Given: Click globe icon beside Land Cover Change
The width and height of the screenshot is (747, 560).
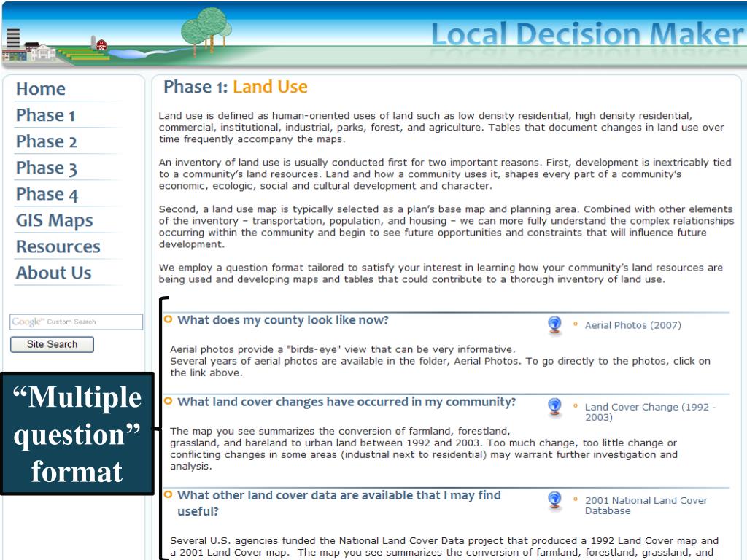Looking at the screenshot, I should pyautogui.click(x=554, y=407).
